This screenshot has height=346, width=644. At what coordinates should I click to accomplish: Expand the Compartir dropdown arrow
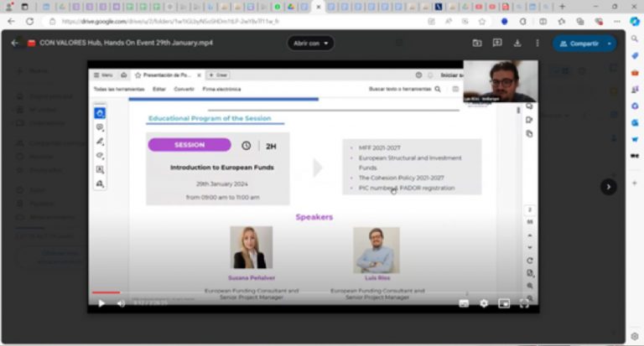pyautogui.click(x=610, y=43)
